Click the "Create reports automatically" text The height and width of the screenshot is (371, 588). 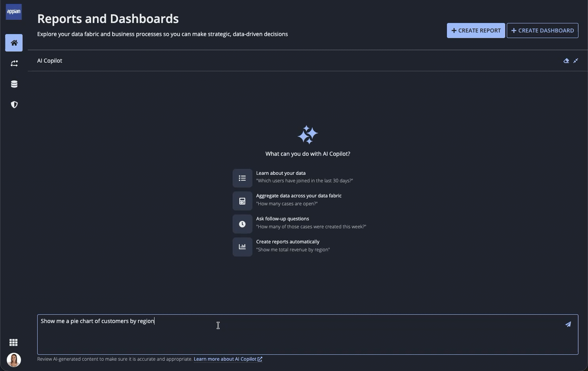(x=288, y=242)
